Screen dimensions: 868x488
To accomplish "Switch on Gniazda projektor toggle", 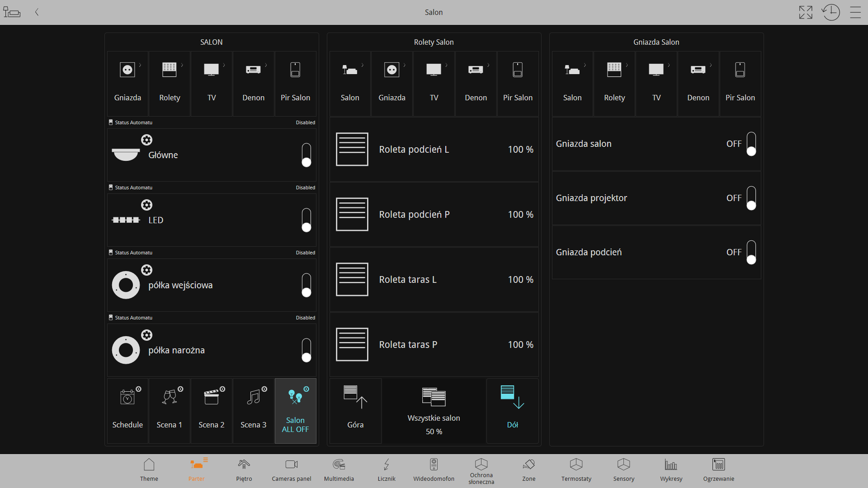I will click(x=751, y=198).
